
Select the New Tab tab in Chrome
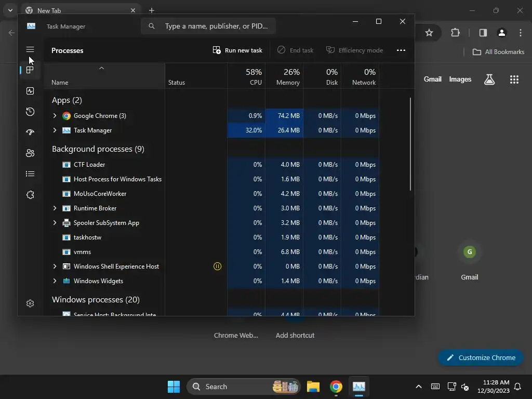pos(79,10)
